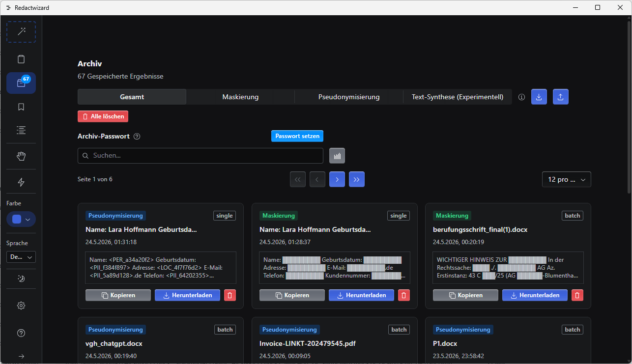Download the 01:28:37 Maskierung result

click(x=361, y=295)
